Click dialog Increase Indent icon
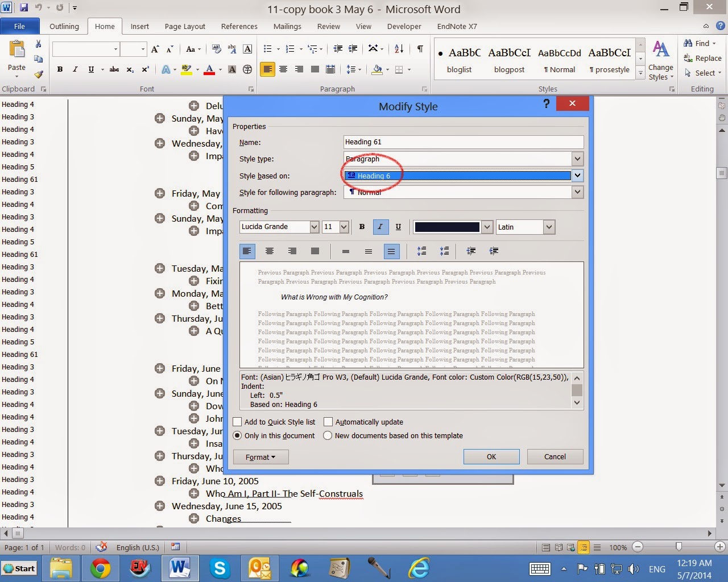 494,251
